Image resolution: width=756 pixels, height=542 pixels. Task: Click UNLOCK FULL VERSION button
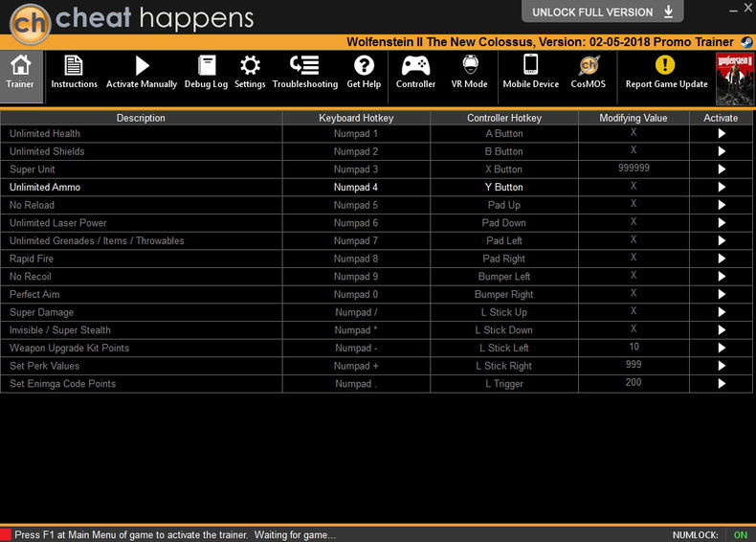tap(602, 11)
